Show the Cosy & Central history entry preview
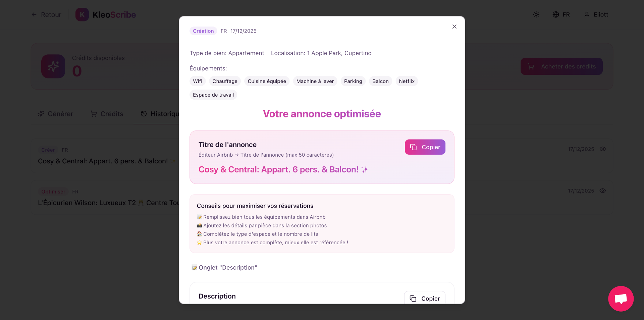Screen dimensions: 644x320 [x=603, y=149]
